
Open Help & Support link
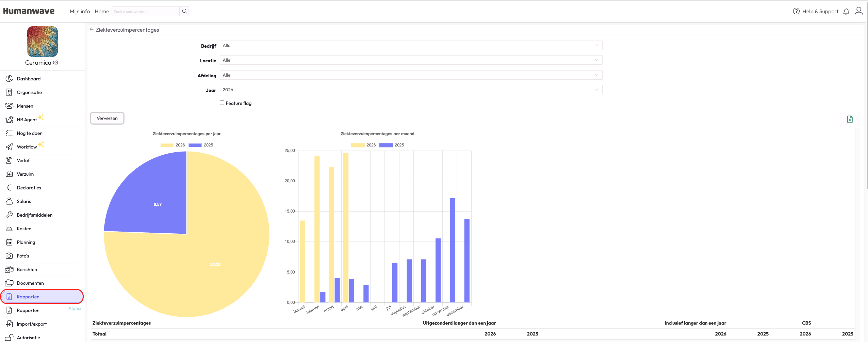coord(820,11)
